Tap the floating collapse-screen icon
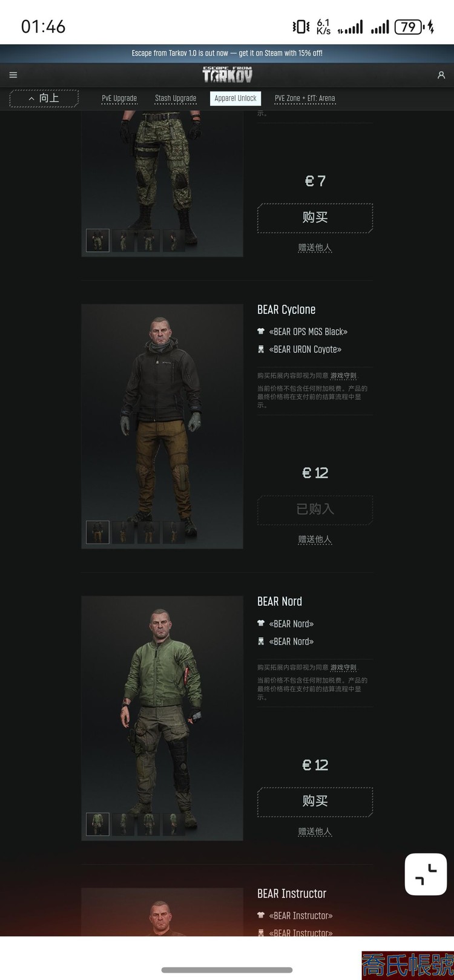The width and height of the screenshot is (454, 980). point(426,874)
